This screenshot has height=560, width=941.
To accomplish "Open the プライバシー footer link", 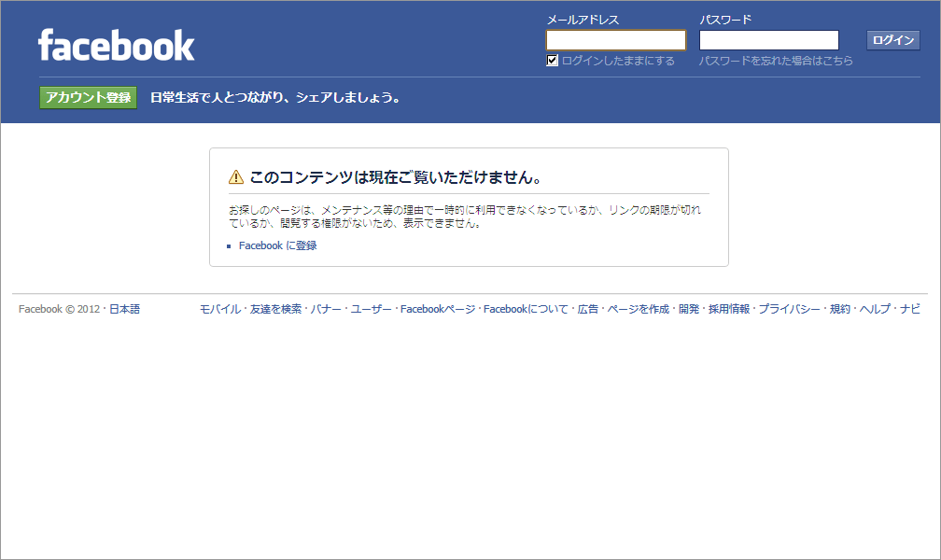I will [789, 309].
